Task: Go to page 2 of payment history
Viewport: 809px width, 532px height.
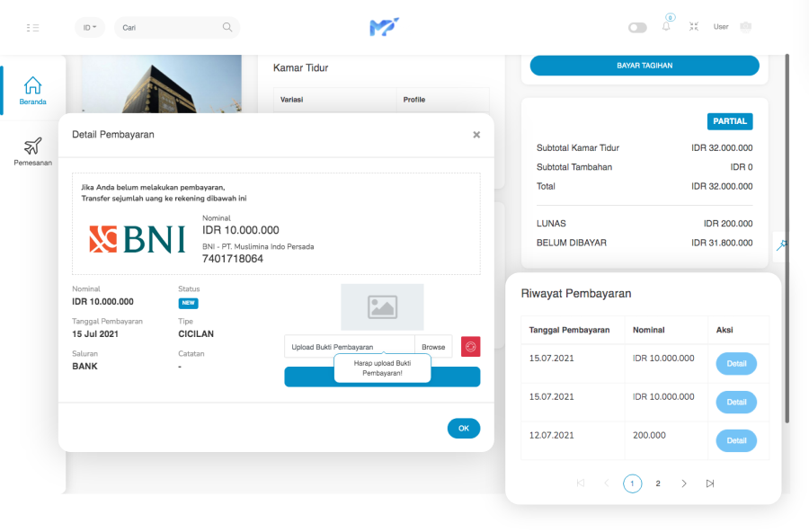Action: tap(658, 483)
